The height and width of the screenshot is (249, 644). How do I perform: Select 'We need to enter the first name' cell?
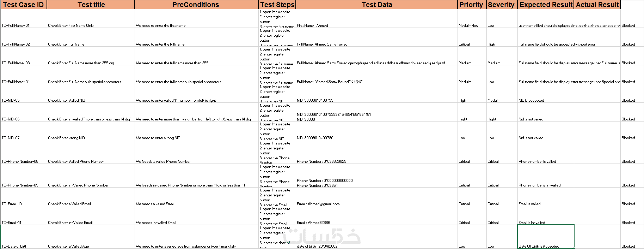point(196,18)
